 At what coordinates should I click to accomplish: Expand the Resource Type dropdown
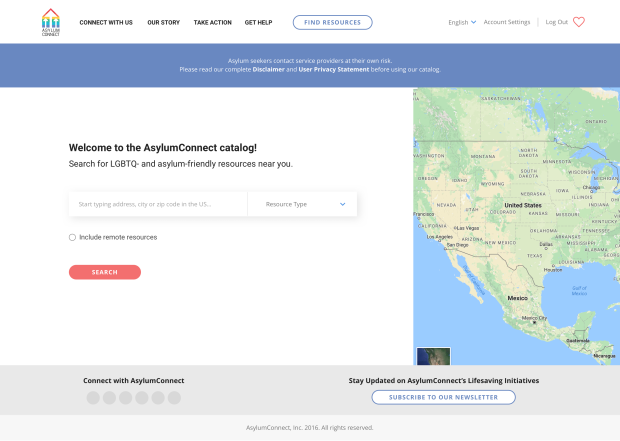302,204
